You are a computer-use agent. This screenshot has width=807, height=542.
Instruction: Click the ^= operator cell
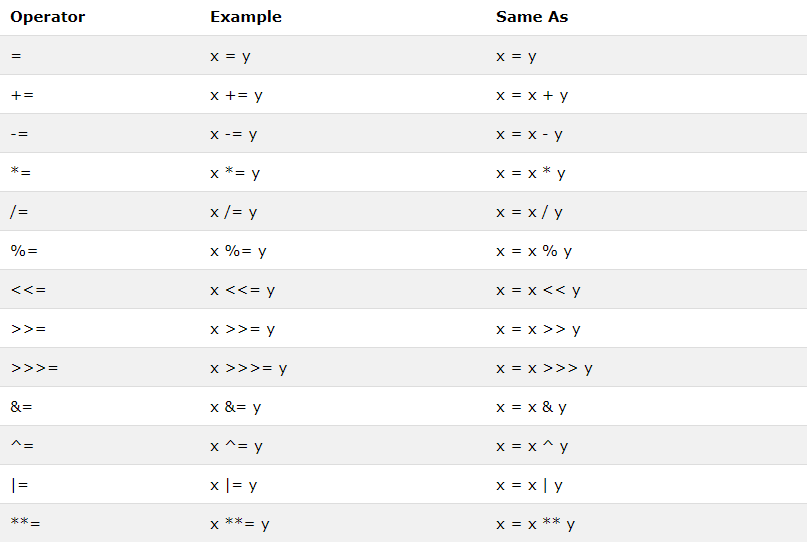tap(22, 446)
